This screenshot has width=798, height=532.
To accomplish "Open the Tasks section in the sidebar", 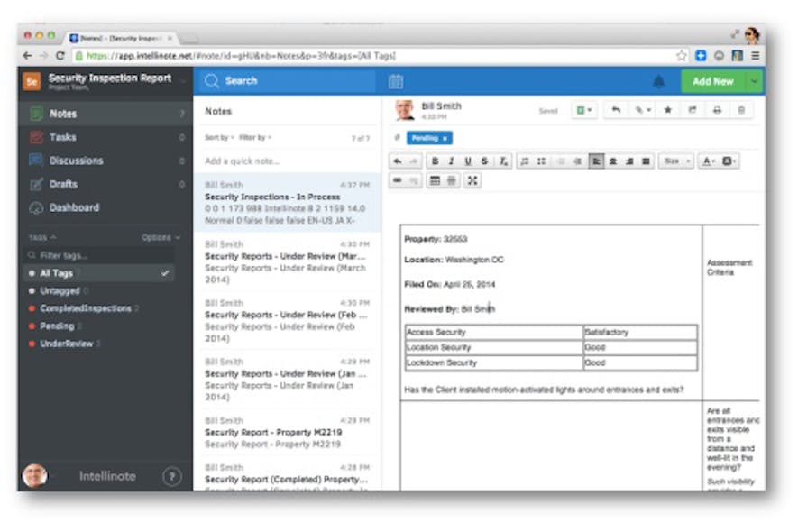I will click(x=105, y=137).
